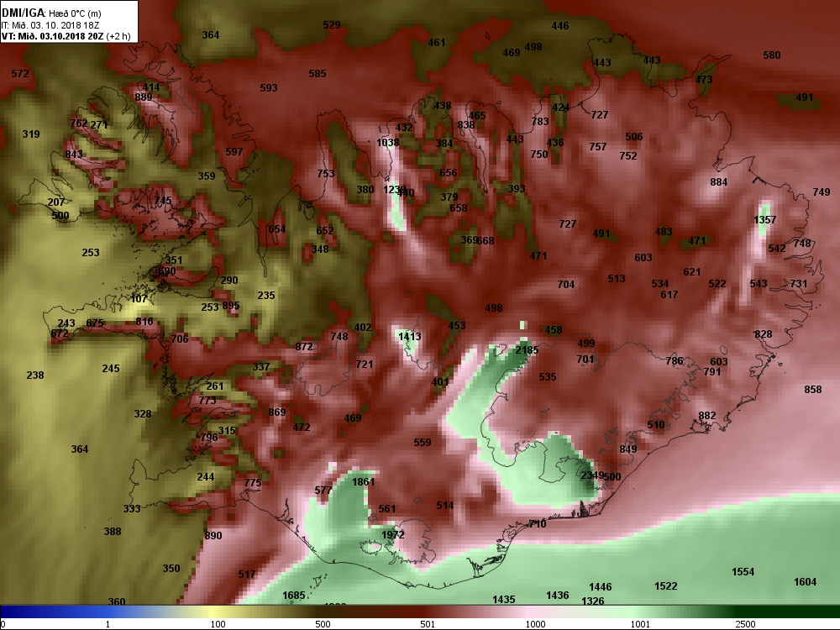Screen dimensions: 840x630
Task: Click the legend label '100'
Action: pyautogui.click(x=218, y=624)
